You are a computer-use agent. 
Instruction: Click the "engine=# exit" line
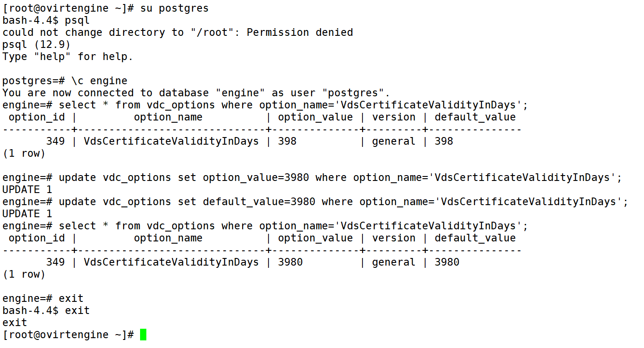pyautogui.click(x=43, y=298)
